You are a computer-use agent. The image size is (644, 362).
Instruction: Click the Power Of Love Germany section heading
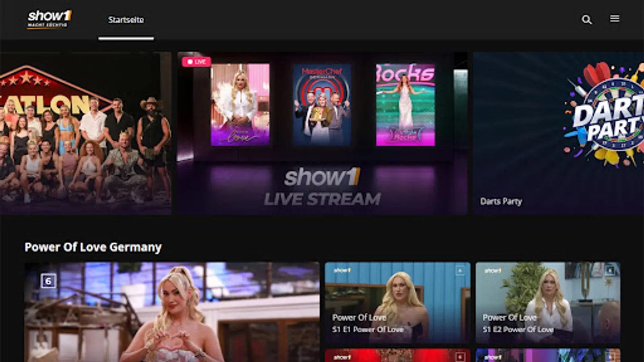click(93, 247)
